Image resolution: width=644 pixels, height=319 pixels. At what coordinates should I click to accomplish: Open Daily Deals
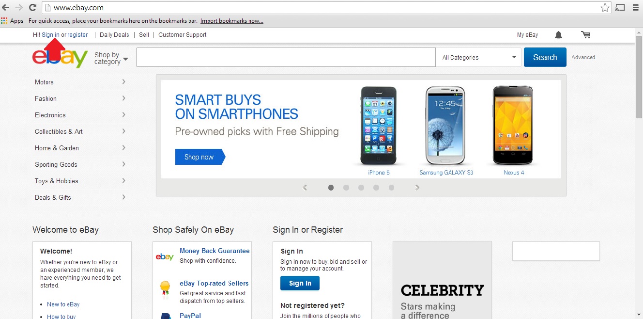click(114, 34)
